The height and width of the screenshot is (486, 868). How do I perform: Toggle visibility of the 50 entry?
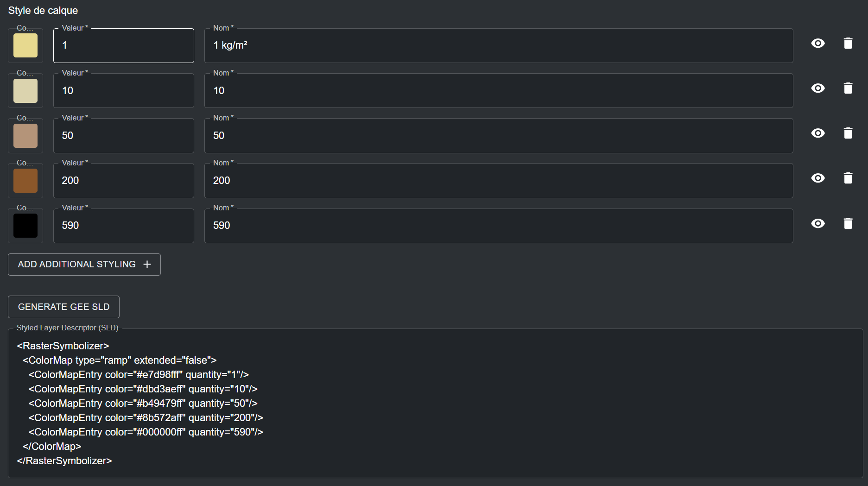coord(818,133)
